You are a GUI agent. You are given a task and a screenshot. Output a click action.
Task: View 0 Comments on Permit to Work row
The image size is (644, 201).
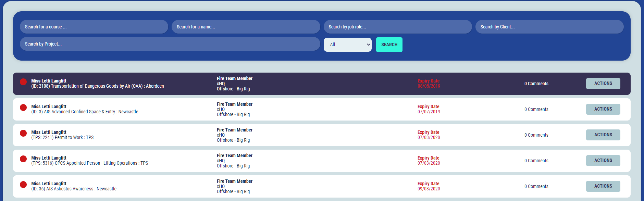click(x=536, y=135)
